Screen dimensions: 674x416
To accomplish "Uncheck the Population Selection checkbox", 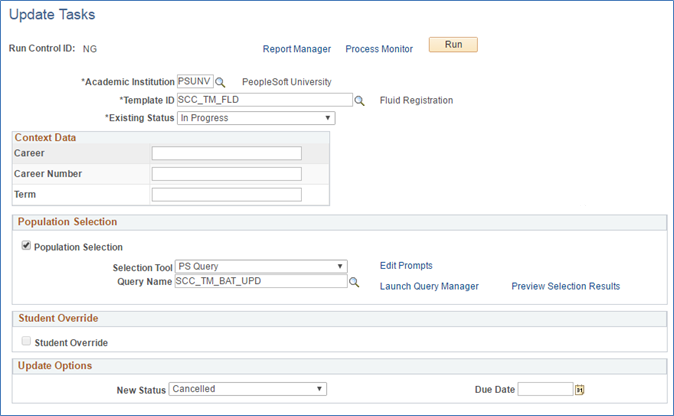I will (x=26, y=245).
